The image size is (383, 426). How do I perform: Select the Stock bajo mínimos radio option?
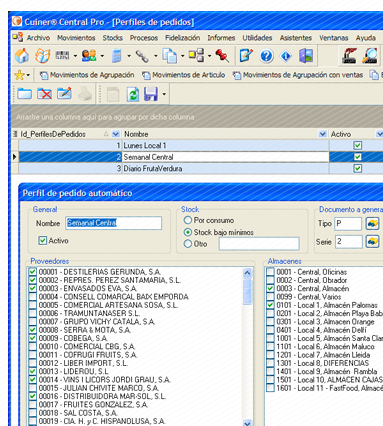(x=188, y=232)
